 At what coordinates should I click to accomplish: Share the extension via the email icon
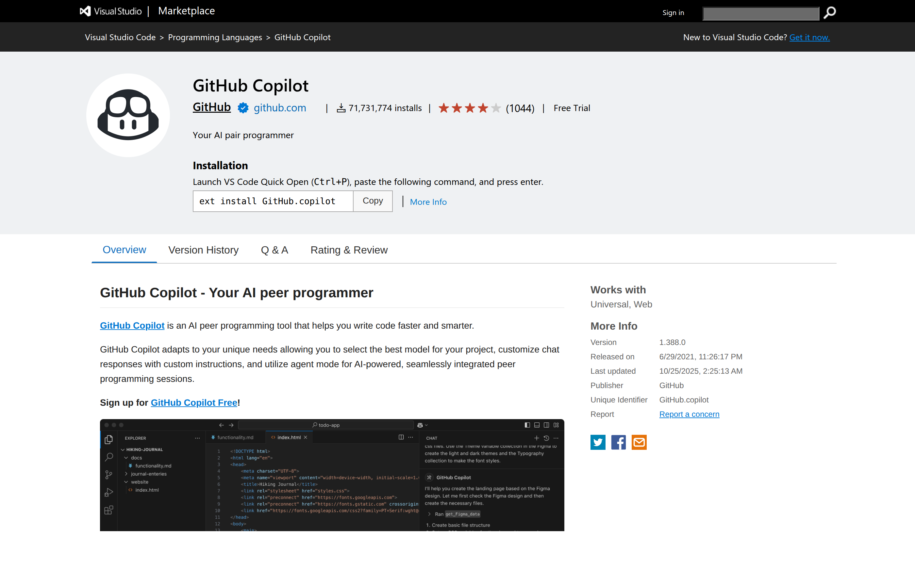tap(639, 442)
